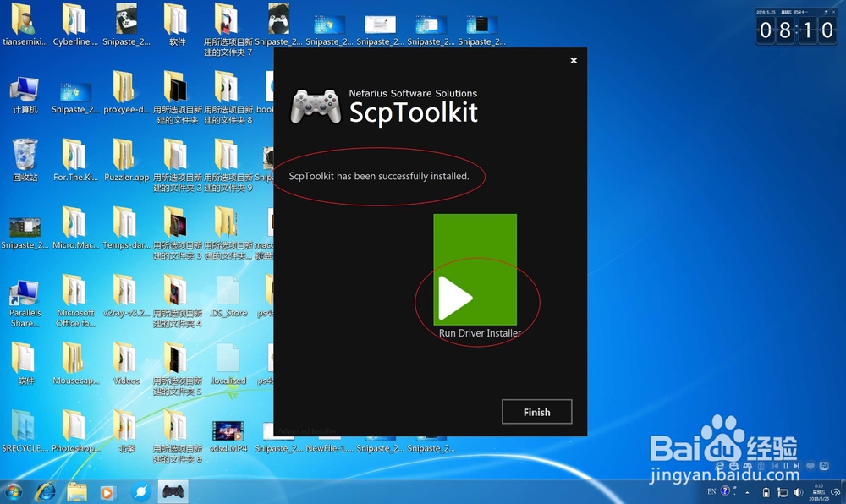Switch to the ScpToolkit gamepad taskbar button
Viewport: 846px width, 504px height.
(173, 491)
